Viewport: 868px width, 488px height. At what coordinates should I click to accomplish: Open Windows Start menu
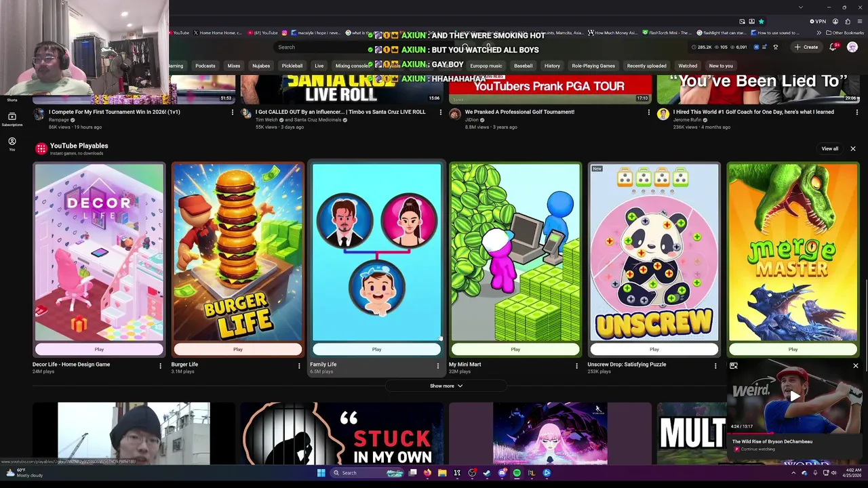pyautogui.click(x=321, y=473)
